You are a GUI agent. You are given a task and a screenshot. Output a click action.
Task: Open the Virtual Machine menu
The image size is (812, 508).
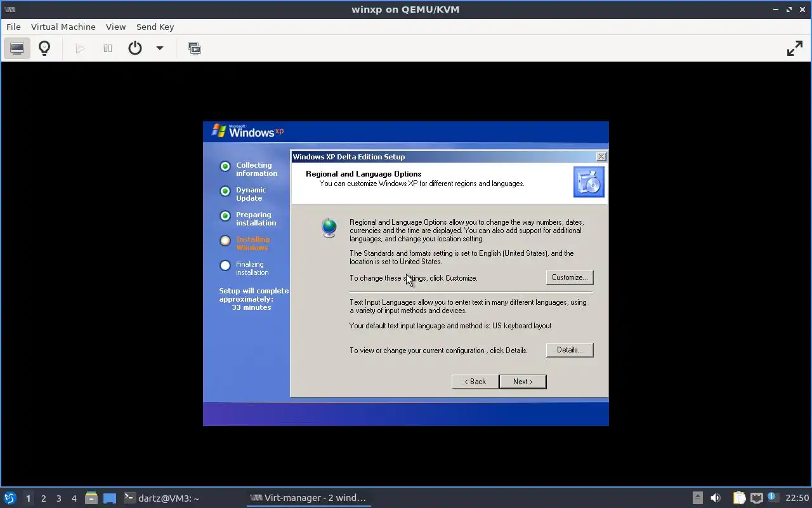(63, 27)
